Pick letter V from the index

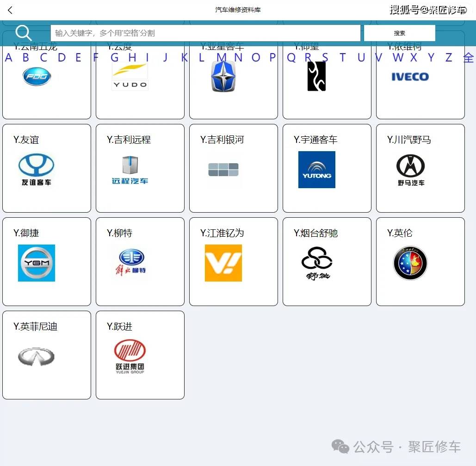378,57
